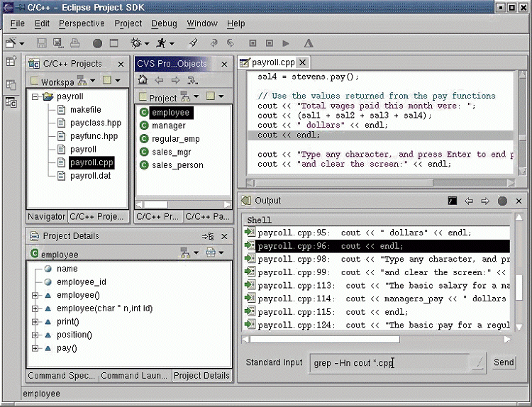
Task: Click the shell terminal icon in Output view
Action: (453, 201)
